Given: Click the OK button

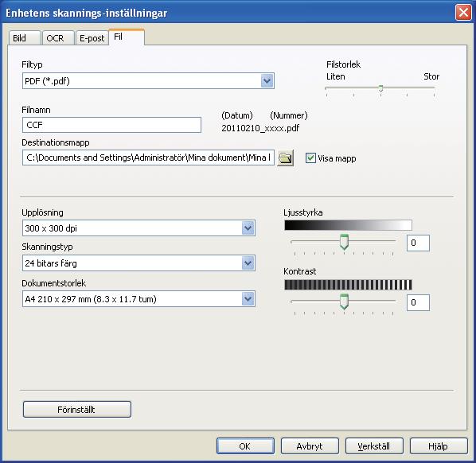Looking at the screenshot, I should (245, 446).
